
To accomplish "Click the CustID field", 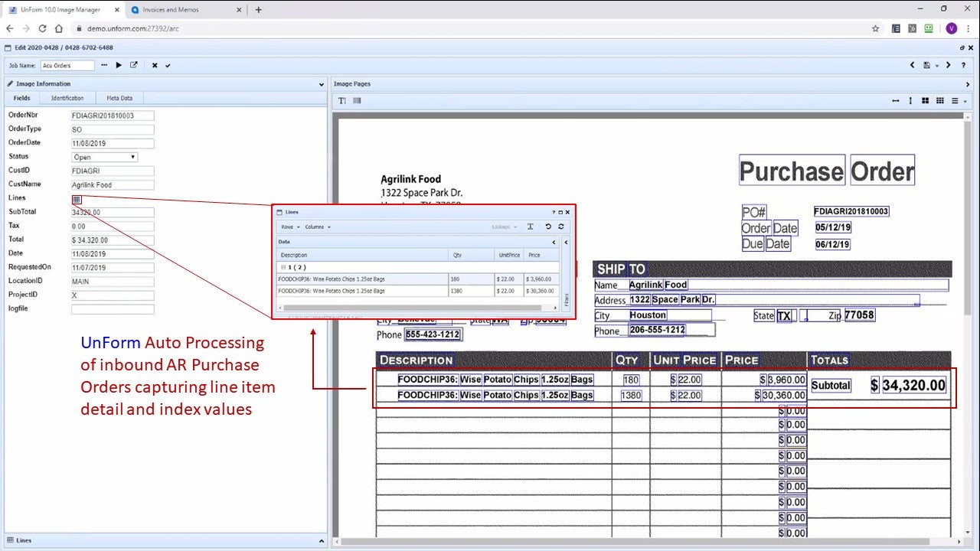I will [x=113, y=171].
